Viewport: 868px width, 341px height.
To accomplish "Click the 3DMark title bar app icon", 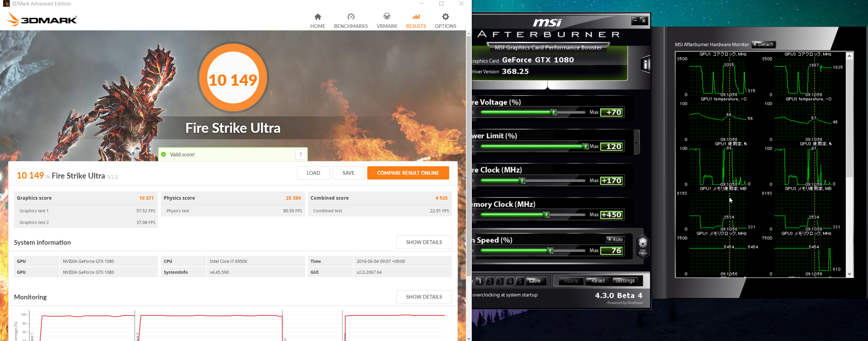I will click(x=6, y=4).
